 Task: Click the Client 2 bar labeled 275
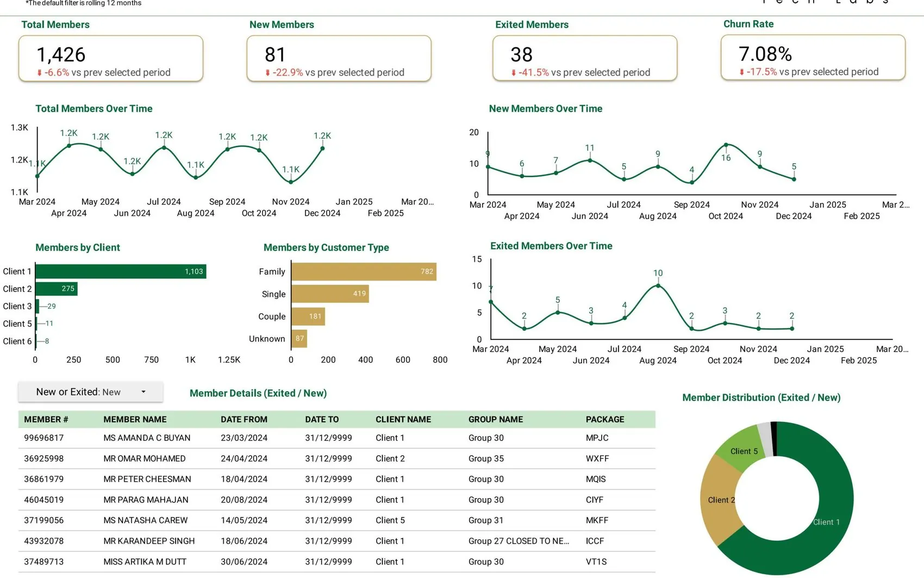tap(57, 289)
